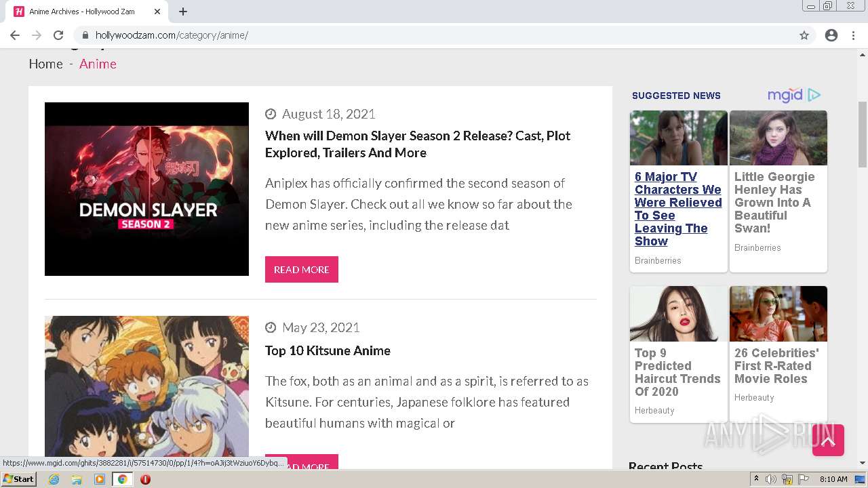Open Demon Slayer Season 2 thumbnail
The image size is (868, 488).
tap(146, 189)
